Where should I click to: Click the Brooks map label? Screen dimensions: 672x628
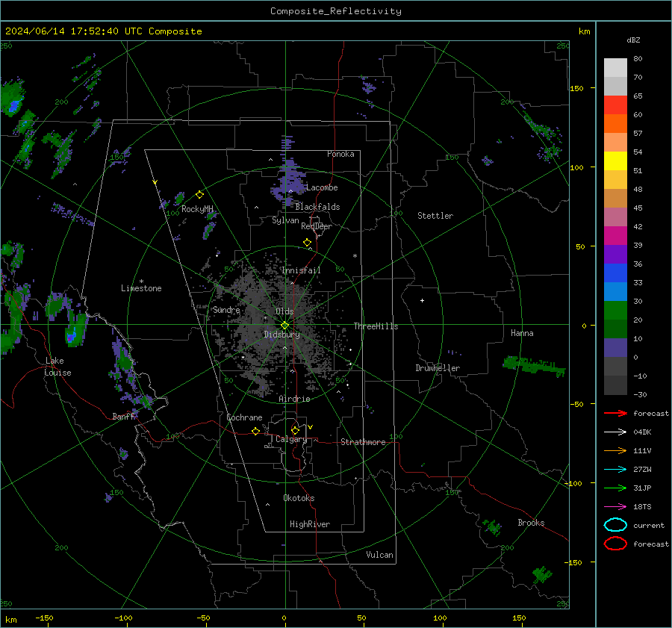pos(531,523)
